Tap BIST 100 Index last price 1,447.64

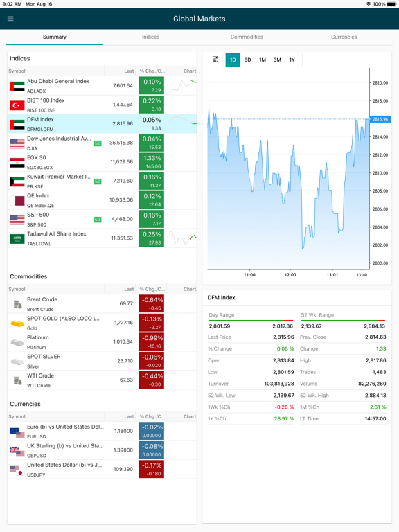tap(123, 105)
